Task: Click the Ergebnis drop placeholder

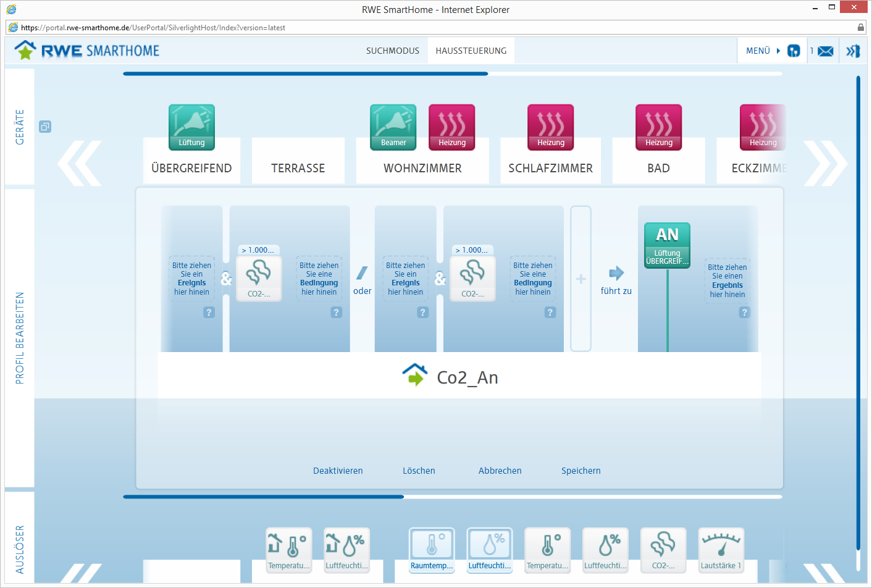Action: click(727, 280)
